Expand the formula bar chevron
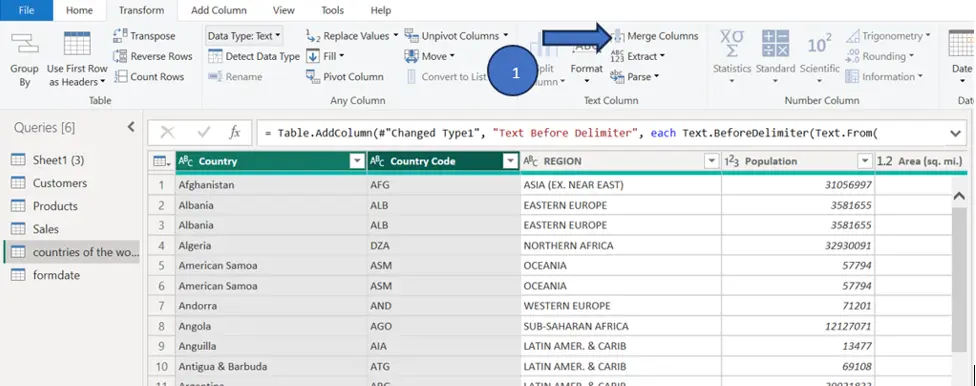The image size is (976, 386). [955, 133]
